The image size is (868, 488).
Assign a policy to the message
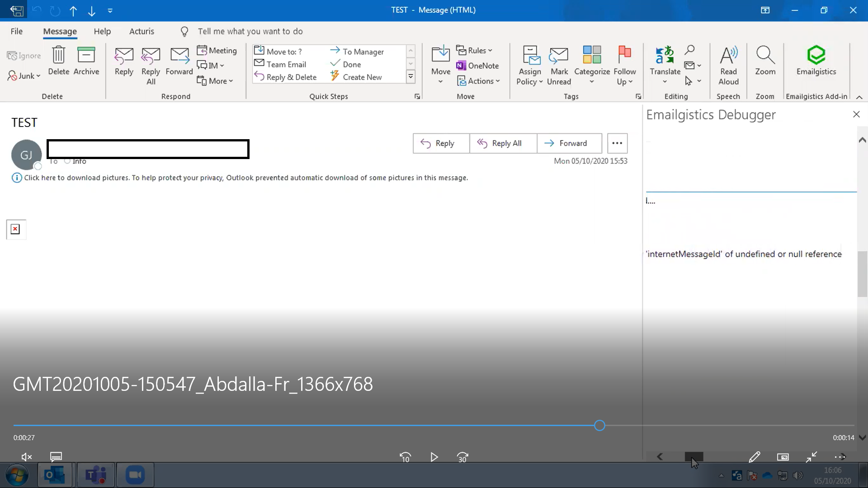coord(530,66)
